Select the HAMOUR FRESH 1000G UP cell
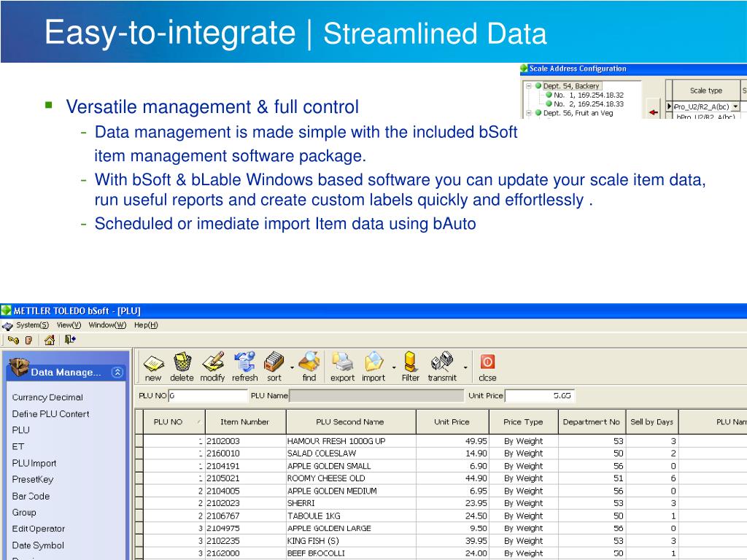This screenshot has width=747, height=560. [351, 441]
